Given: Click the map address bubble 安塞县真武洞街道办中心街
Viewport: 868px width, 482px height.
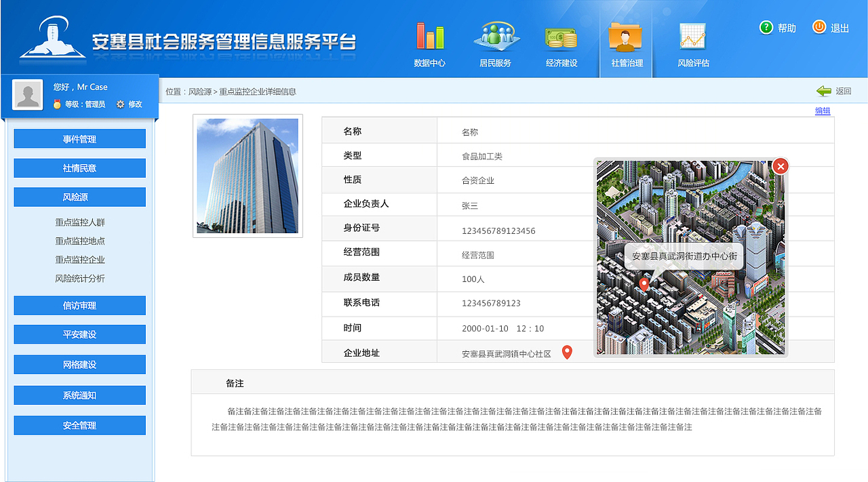Looking at the screenshot, I should [684, 256].
